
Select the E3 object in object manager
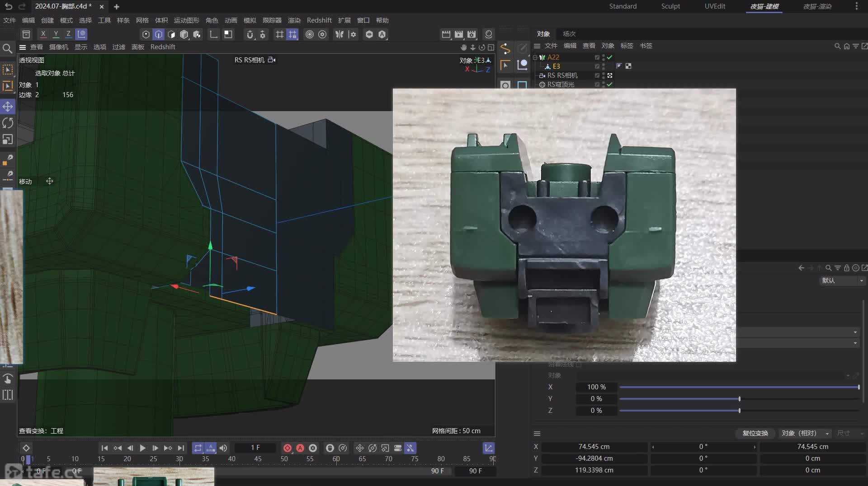(x=556, y=66)
